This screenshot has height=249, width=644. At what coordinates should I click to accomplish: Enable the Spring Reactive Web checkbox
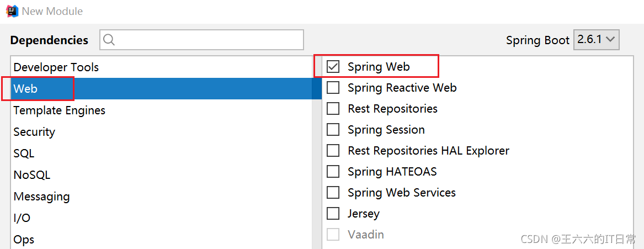pos(333,88)
